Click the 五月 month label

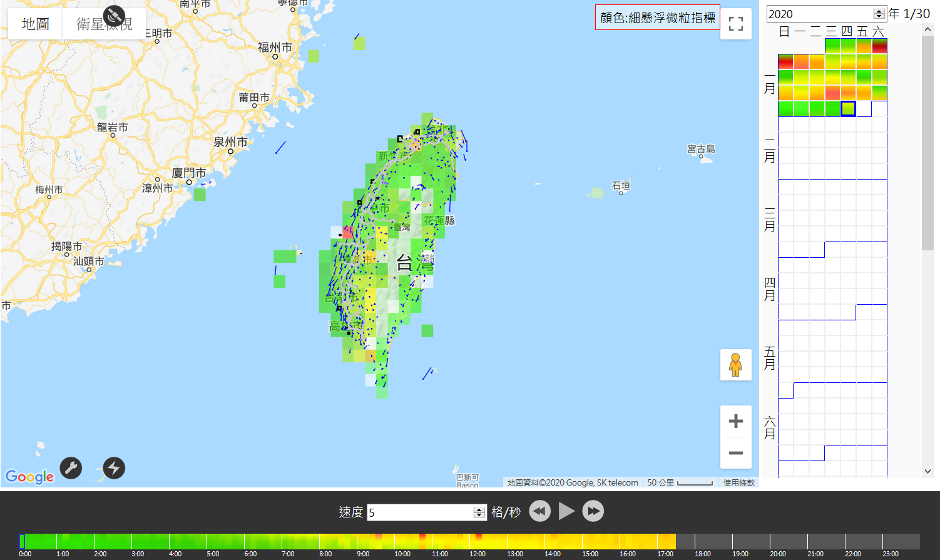pos(770,358)
